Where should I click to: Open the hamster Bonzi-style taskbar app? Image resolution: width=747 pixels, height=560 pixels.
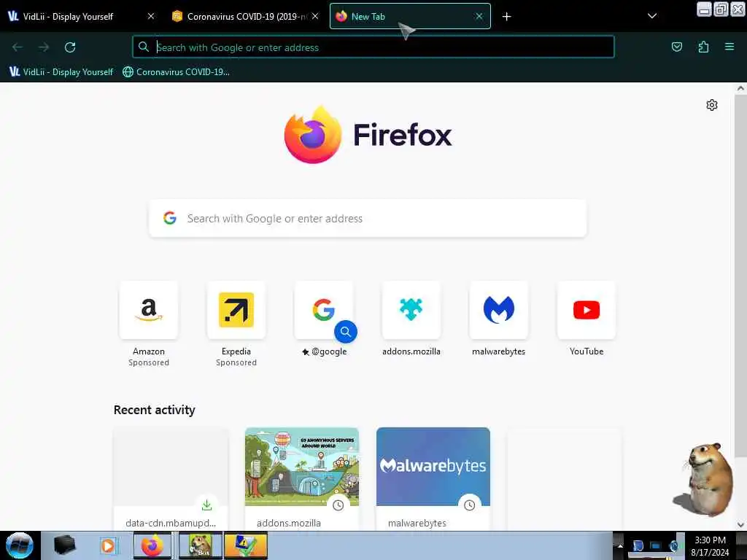point(201,545)
